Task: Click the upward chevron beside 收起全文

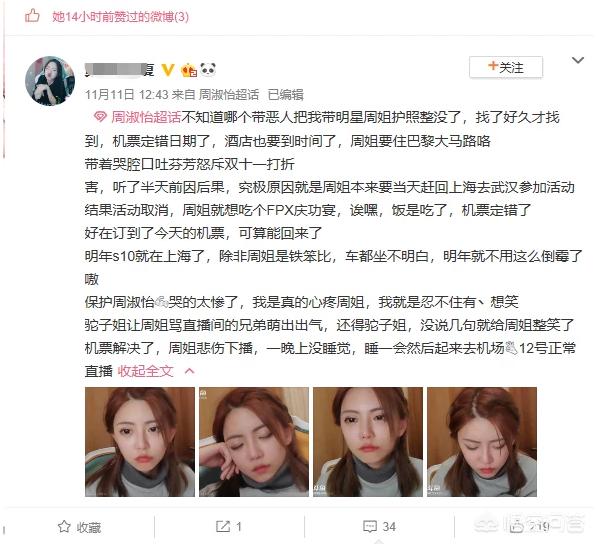Action: [189, 371]
